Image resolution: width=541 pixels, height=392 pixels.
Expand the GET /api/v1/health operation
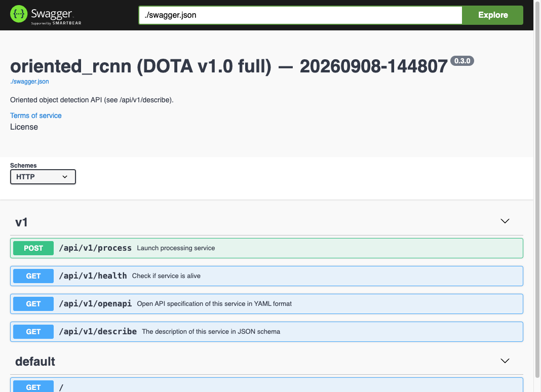click(266, 276)
